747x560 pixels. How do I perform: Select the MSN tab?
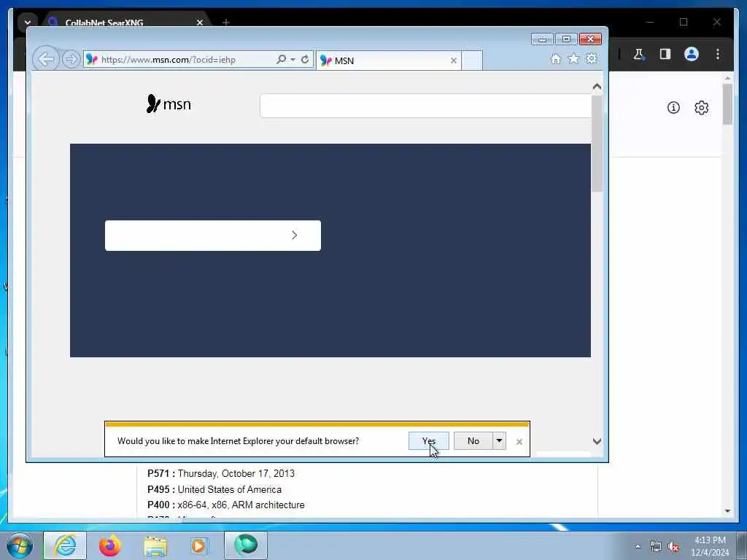point(388,61)
